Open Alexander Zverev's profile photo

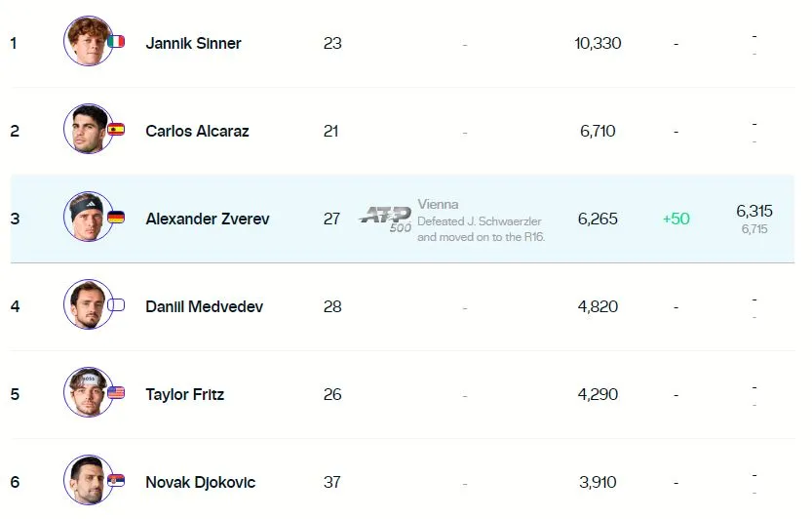click(88, 218)
